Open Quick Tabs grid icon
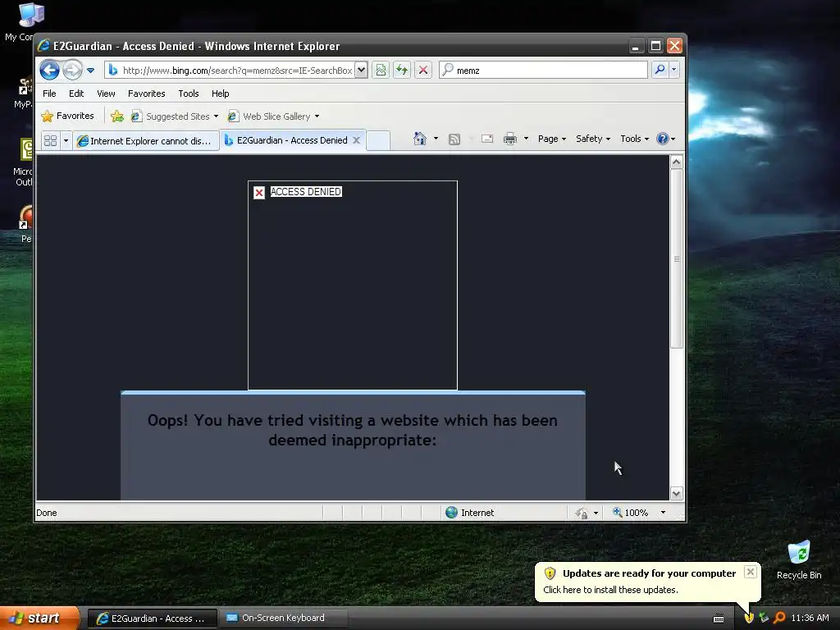This screenshot has height=630, width=840. pos(50,140)
